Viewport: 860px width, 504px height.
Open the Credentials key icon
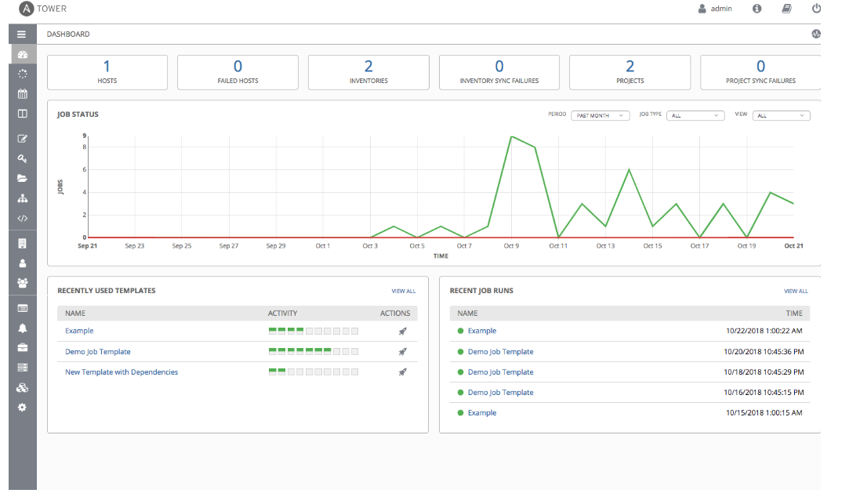[23, 158]
